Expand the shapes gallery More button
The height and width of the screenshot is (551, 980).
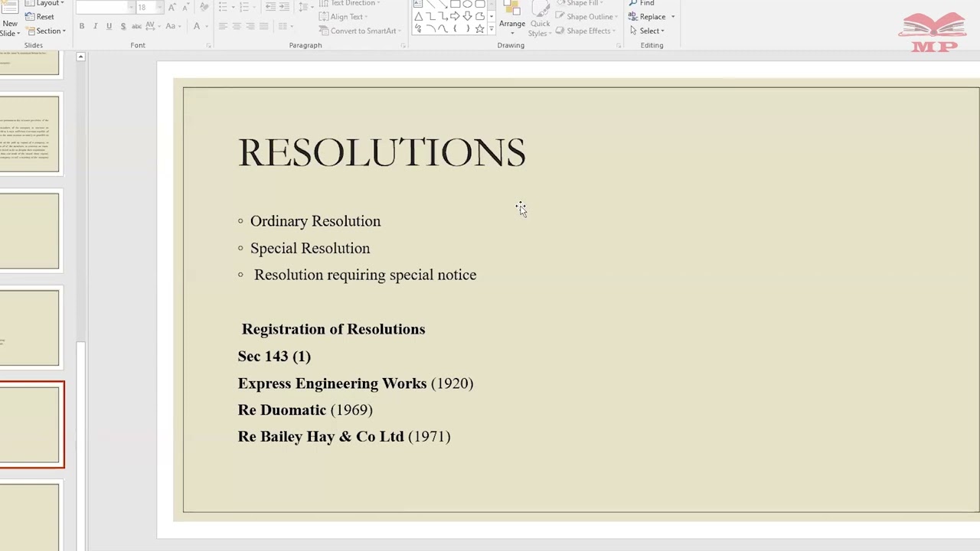492,28
